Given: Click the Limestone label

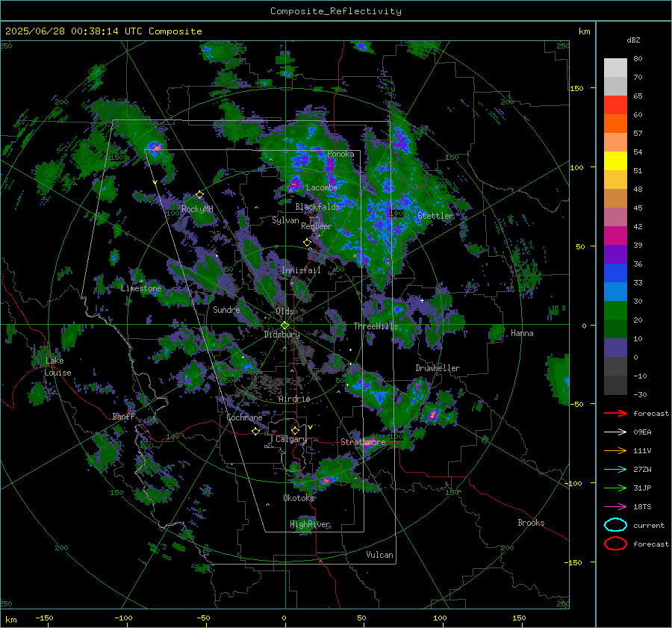Looking at the screenshot, I should click(x=141, y=288).
